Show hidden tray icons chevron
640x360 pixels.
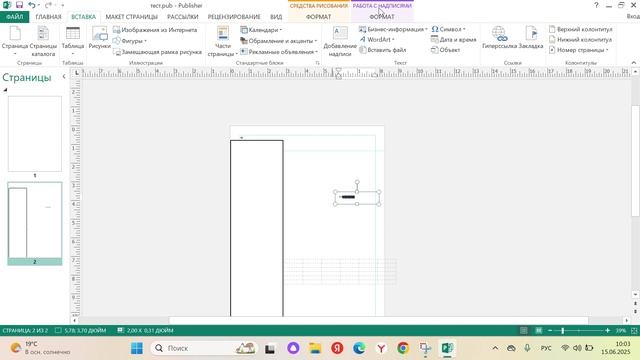pos(495,348)
